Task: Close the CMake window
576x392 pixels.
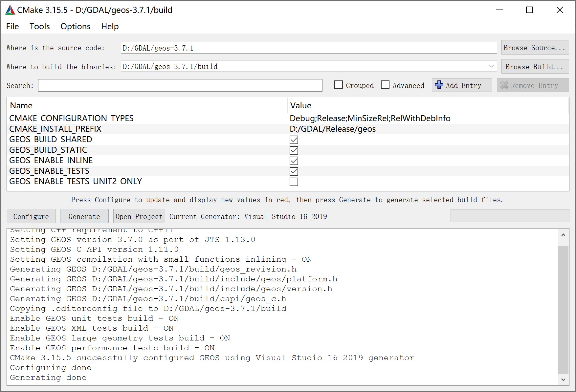Action: pos(560,10)
